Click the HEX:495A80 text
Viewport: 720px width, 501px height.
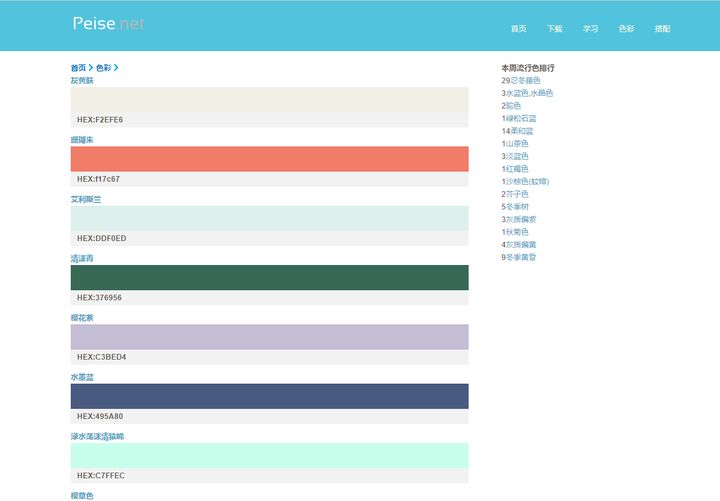100,417
